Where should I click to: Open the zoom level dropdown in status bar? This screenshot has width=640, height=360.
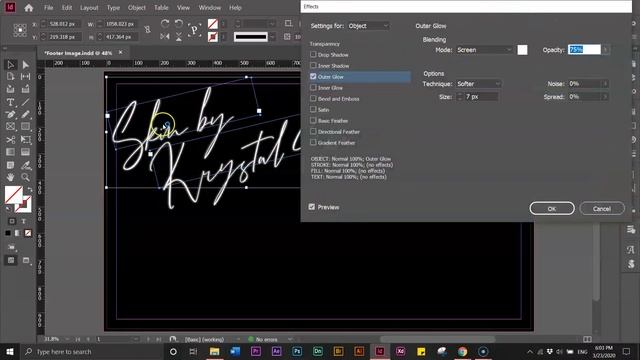tap(67, 339)
